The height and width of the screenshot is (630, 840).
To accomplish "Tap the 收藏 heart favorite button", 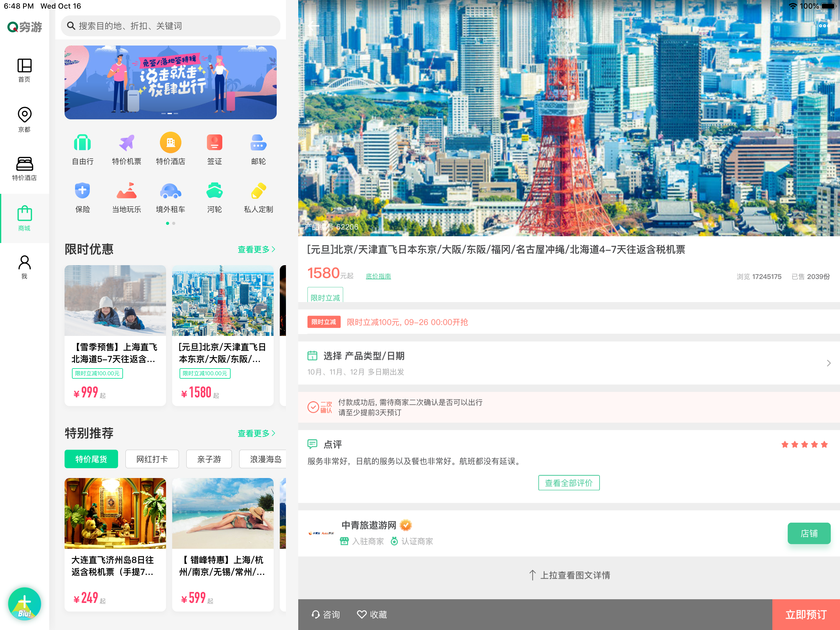I will tap(372, 614).
